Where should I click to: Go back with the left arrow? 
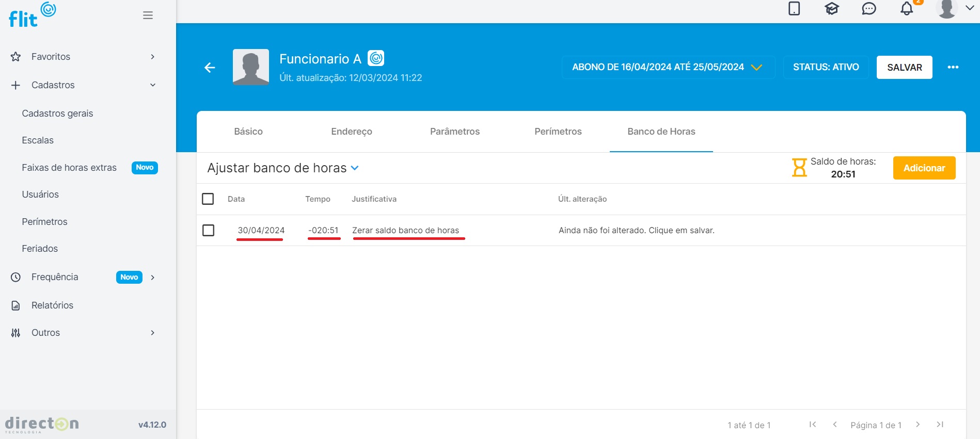point(210,68)
